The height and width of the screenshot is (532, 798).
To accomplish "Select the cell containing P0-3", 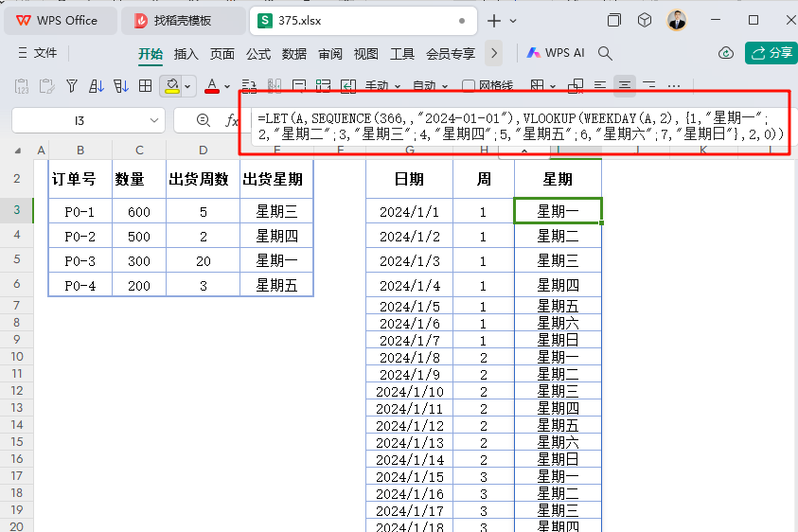I will pyautogui.click(x=80, y=261).
